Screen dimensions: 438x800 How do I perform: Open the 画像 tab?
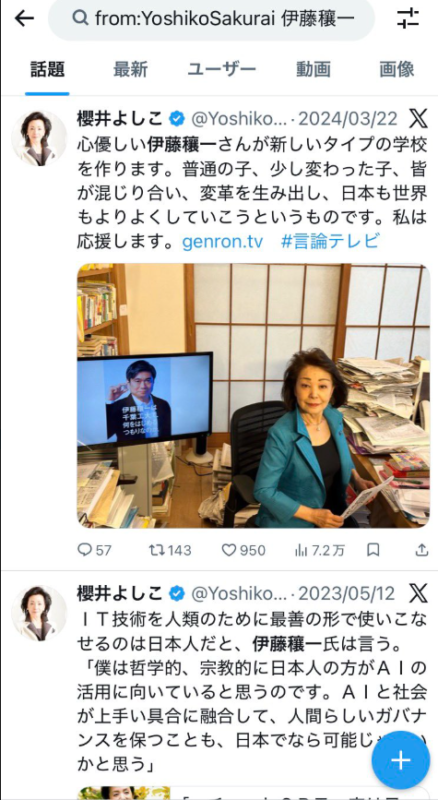click(x=397, y=69)
